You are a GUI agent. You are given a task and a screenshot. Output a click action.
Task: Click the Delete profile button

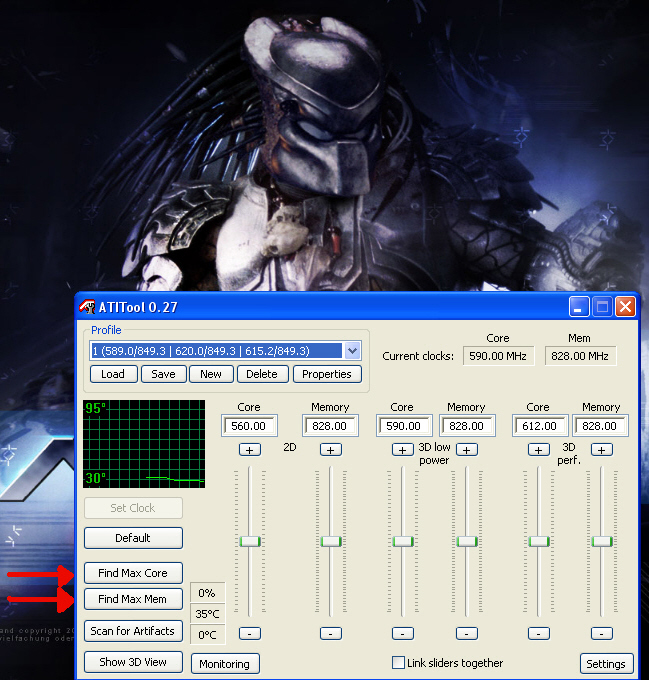tap(262, 374)
